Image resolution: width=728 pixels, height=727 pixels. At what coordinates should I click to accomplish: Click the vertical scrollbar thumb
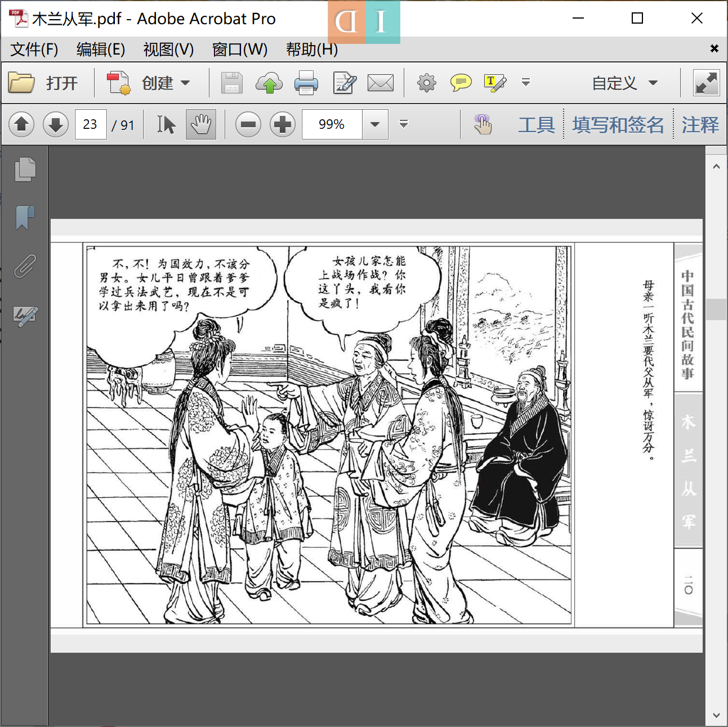click(716, 309)
